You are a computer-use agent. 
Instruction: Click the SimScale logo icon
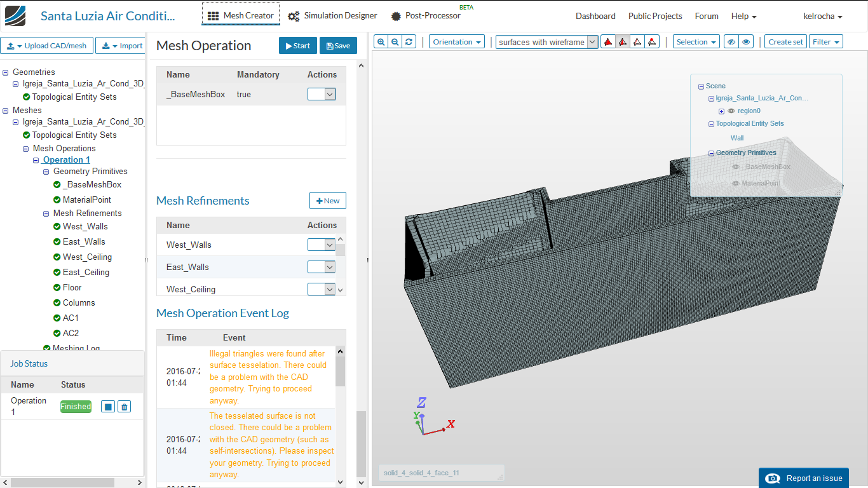[x=15, y=16]
